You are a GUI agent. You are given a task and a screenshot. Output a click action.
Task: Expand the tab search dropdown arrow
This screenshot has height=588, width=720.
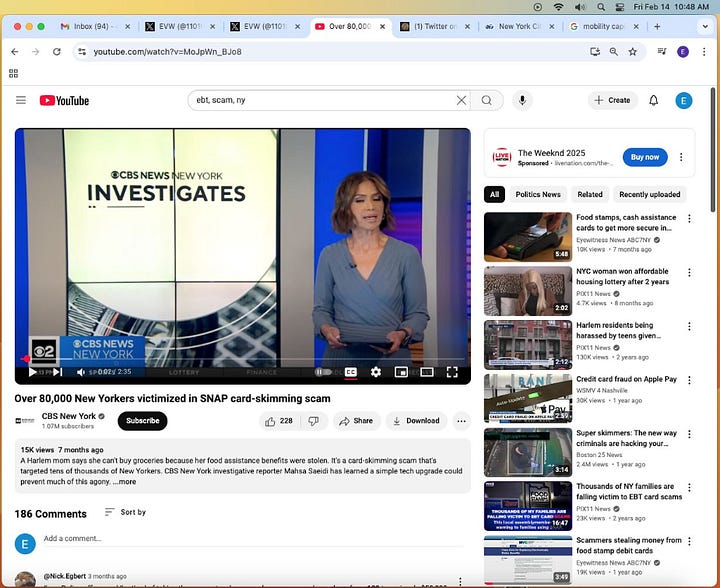705,27
